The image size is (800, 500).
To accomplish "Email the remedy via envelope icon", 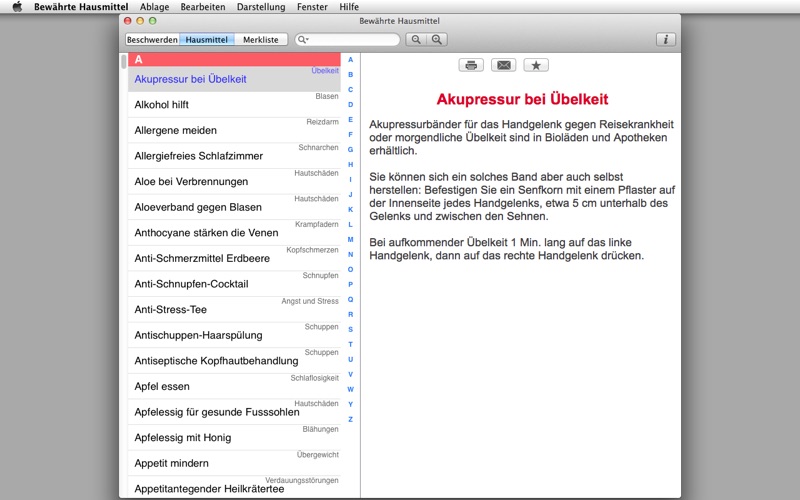I will (x=504, y=65).
